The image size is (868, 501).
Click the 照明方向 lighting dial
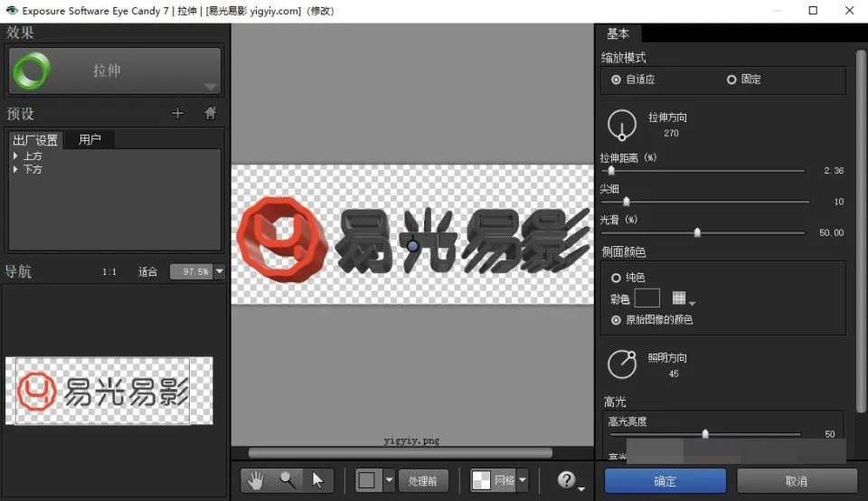(x=622, y=364)
